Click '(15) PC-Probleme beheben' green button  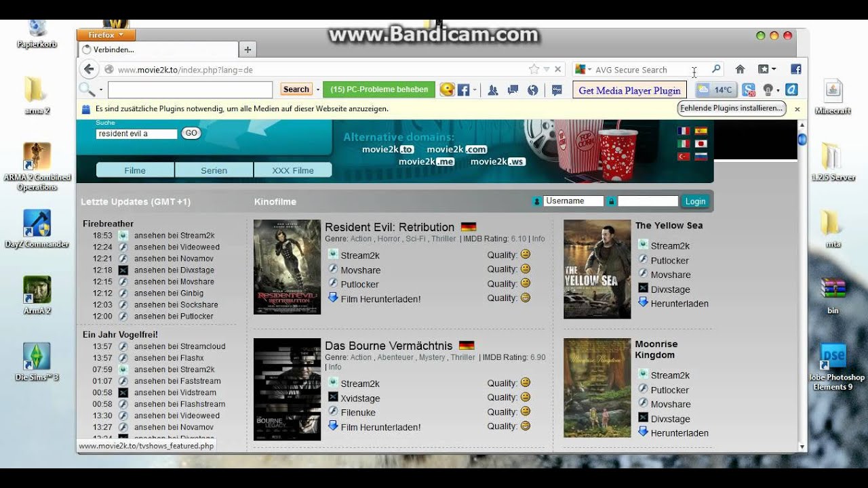[379, 89]
